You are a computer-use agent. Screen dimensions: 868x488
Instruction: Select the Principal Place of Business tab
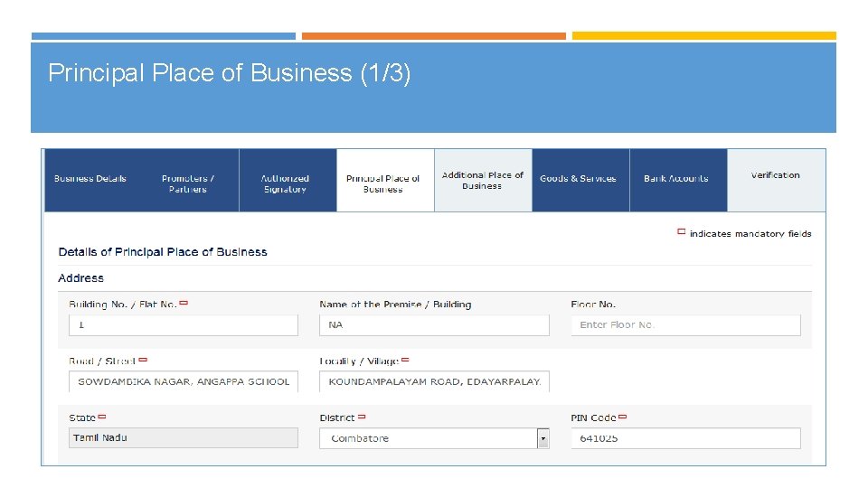pyautogui.click(x=383, y=183)
